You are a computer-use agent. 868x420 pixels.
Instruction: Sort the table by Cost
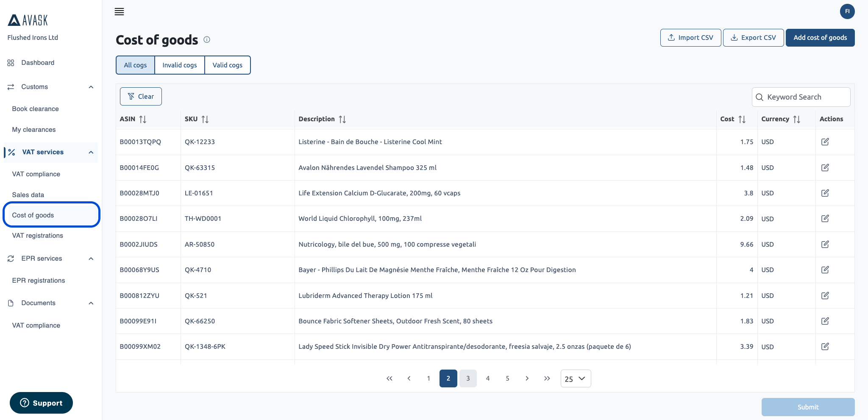(x=742, y=119)
